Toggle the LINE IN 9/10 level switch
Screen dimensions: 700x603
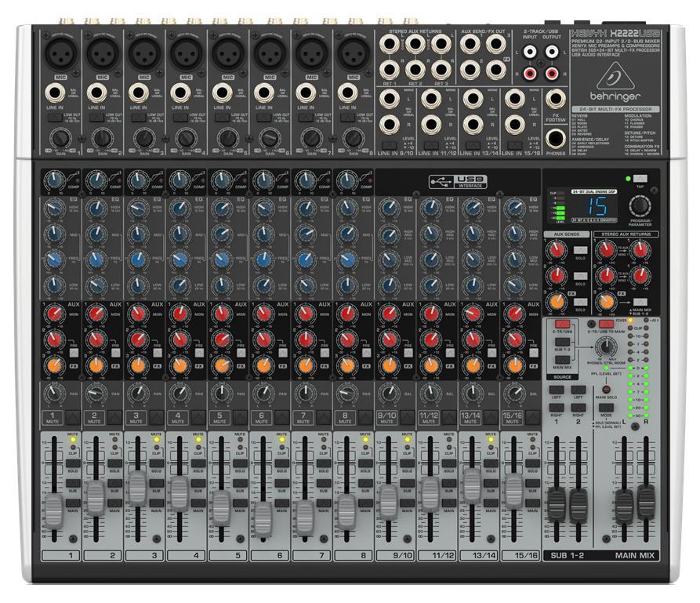coord(390,145)
